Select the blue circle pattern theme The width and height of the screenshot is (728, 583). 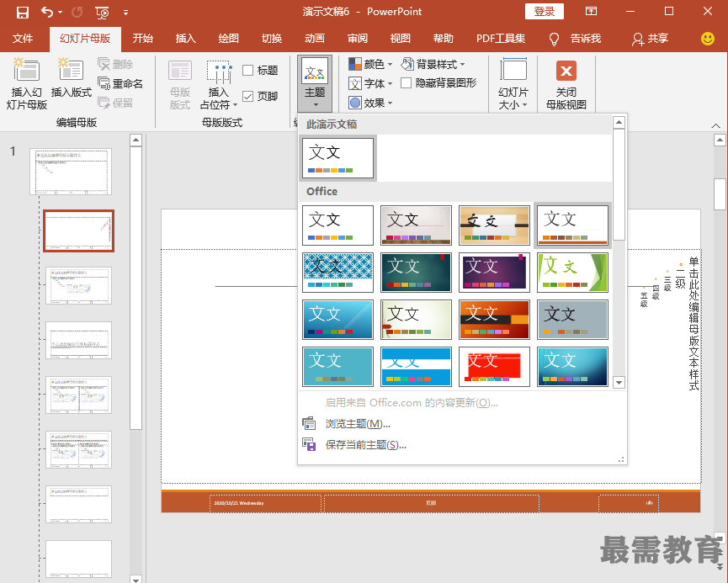tap(337, 273)
